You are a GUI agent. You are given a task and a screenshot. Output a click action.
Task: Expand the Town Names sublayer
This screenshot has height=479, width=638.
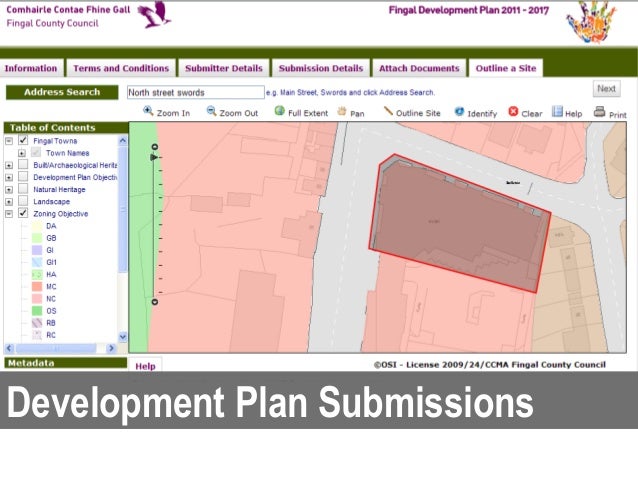(22, 153)
